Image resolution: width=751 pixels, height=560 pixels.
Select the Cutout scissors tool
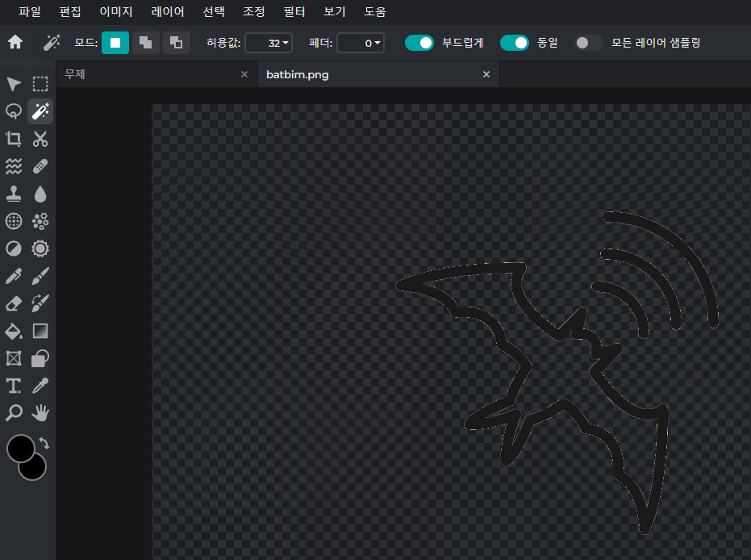pos(40,139)
